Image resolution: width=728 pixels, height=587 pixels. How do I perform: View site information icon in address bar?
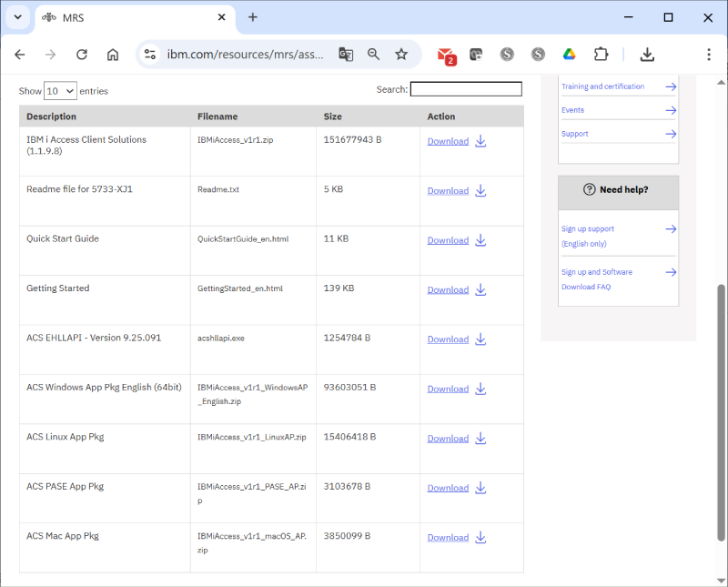pos(149,55)
